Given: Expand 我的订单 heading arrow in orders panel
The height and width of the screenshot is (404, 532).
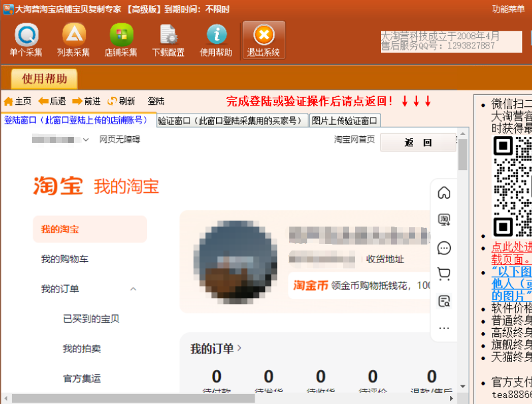Looking at the screenshot, I should (x=239, y=348).
